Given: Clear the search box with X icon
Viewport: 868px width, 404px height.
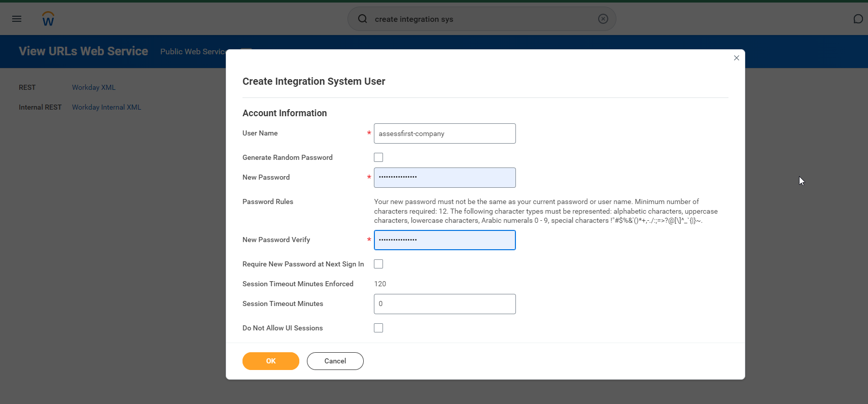Looking at the screenshot, I should pyautogui.click(x=603, y=19).
